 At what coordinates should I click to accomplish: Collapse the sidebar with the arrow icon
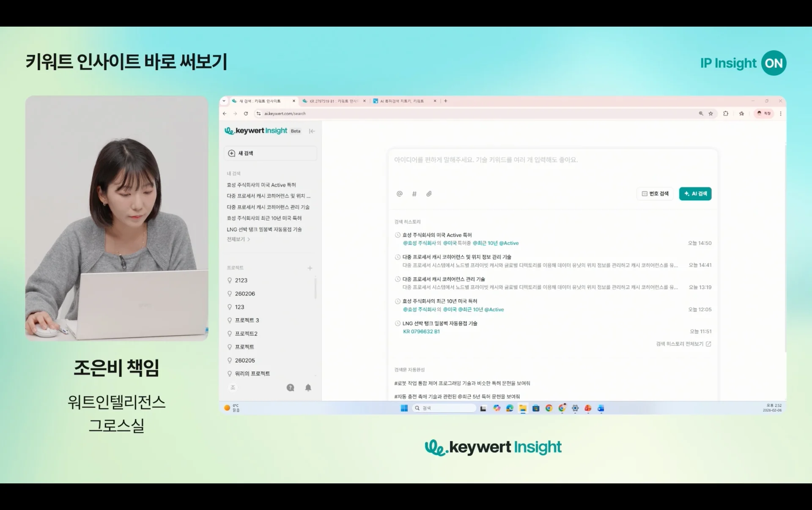(312, 131)
